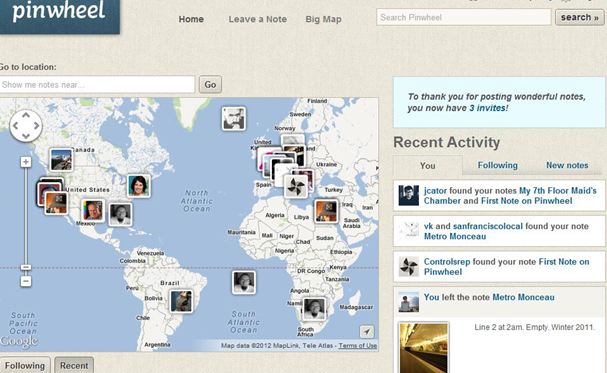Viewport: 607px width, 373px height.
Task: Focus the Search Pinwheel field
Action: [463, 17]
